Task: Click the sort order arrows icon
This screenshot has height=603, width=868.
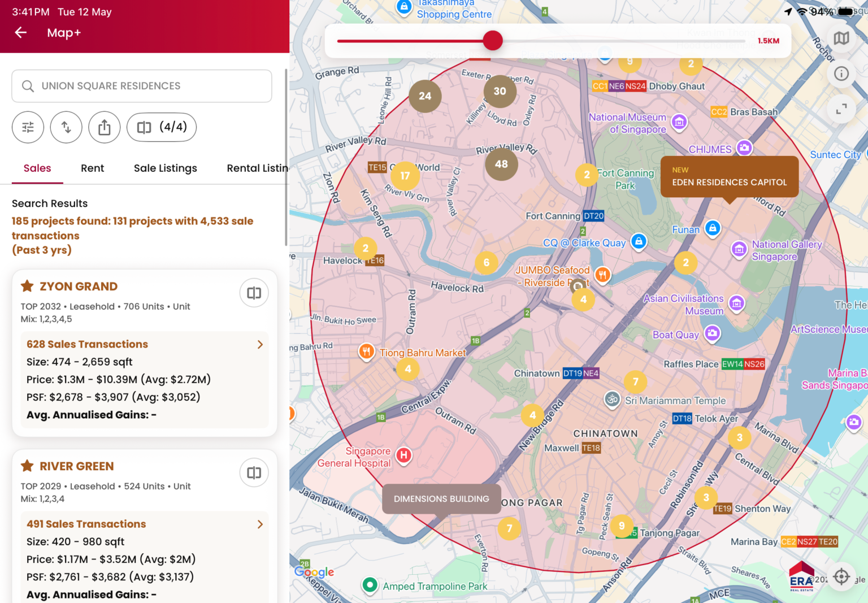Action: click(x=66, y=127)
